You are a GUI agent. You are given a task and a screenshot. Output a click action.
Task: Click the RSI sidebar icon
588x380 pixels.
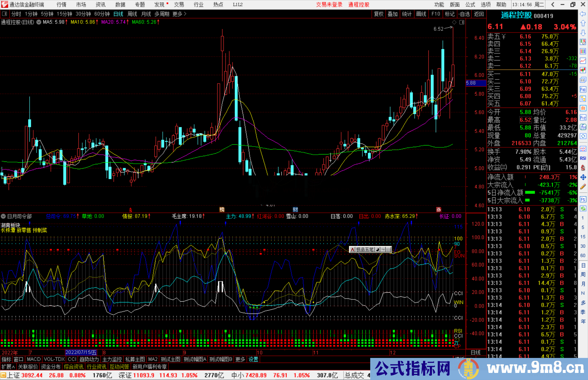[583, 158]
